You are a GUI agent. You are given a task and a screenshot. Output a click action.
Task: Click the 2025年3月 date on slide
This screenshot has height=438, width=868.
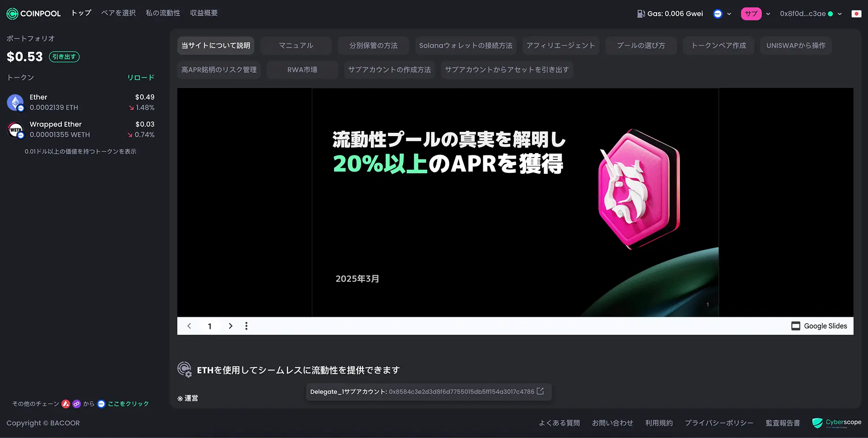click(x=358, y=278)
